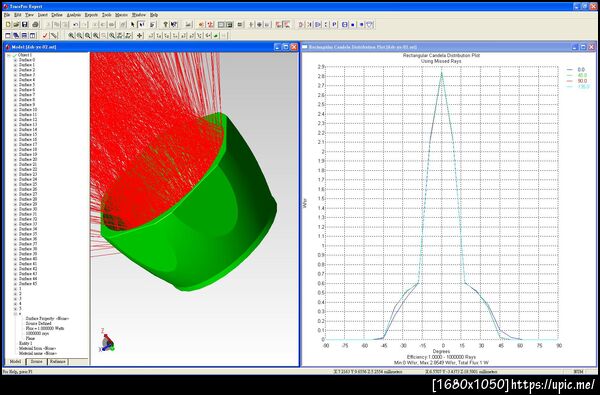Image resolution: width=600 pixels, height=395 pixels.
Task: Click the 3D axis triad in model view
Action: (107, 340)
